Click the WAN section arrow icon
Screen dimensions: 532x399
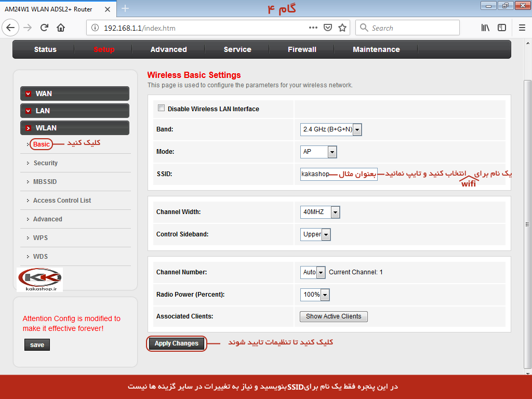29,94
